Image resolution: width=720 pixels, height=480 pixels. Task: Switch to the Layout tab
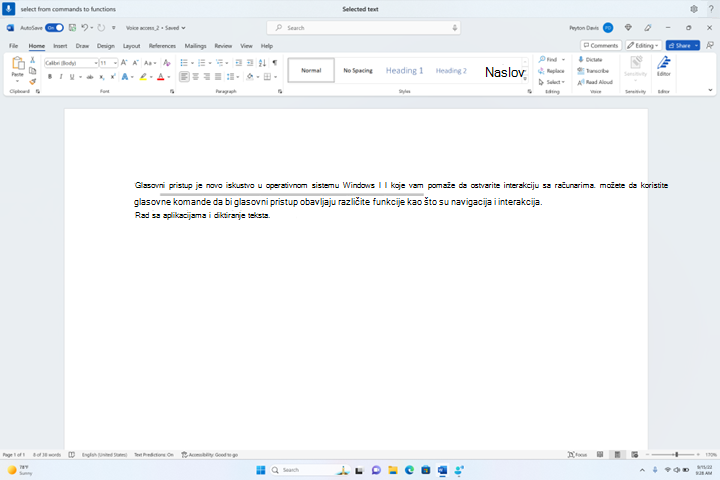[131, 45]
